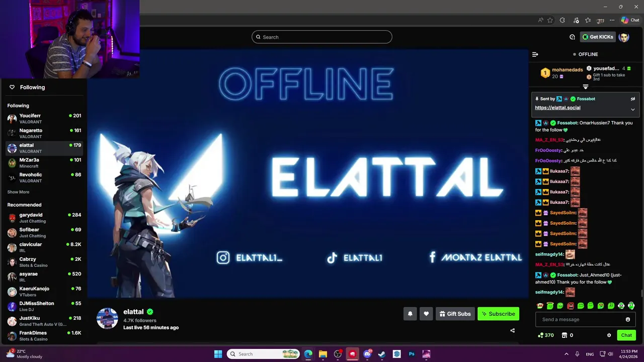Select elattal channel in sidebar
Viewport: 644px width, 362px height.
pos(44,148)
